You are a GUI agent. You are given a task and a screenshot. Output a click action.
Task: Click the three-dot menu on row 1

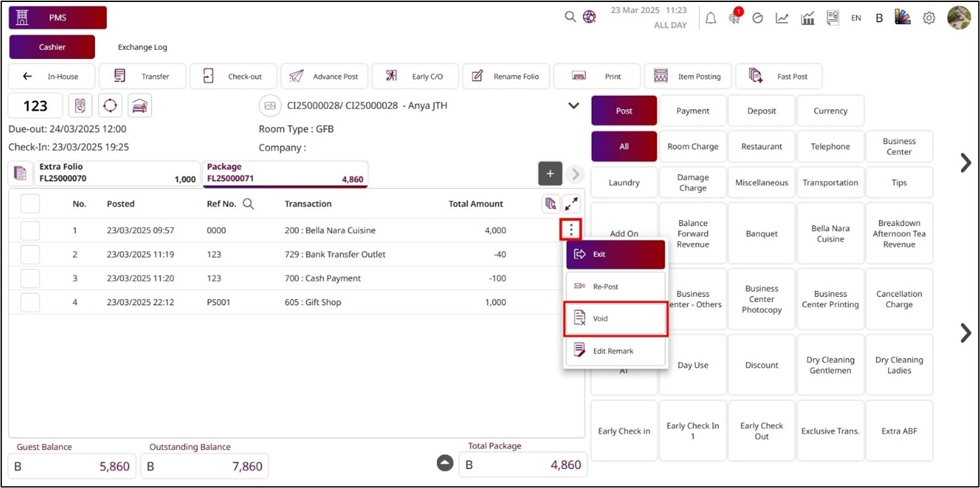click(x=572, y=230)
